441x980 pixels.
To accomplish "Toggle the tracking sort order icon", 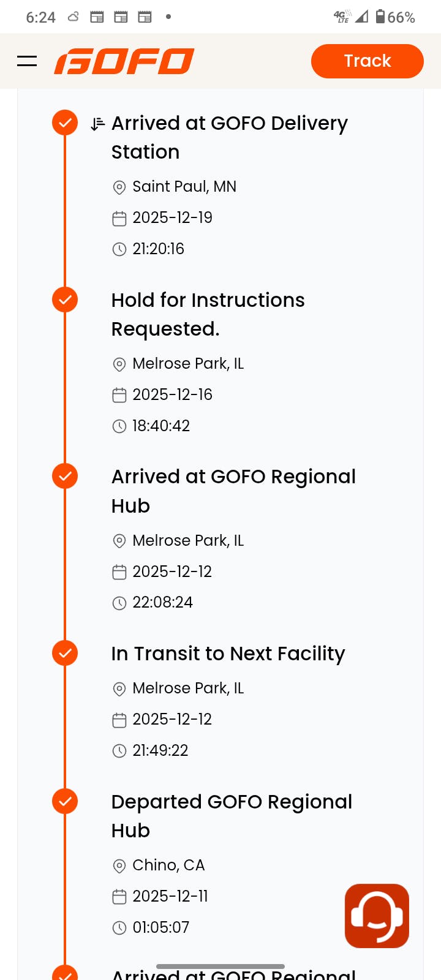I will coord(97,124).
